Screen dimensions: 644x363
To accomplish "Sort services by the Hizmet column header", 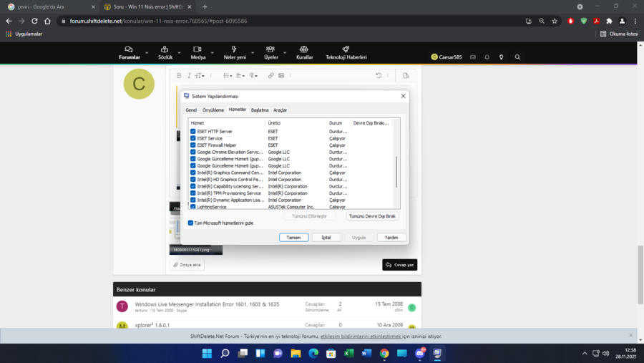I will click(227, 123).
